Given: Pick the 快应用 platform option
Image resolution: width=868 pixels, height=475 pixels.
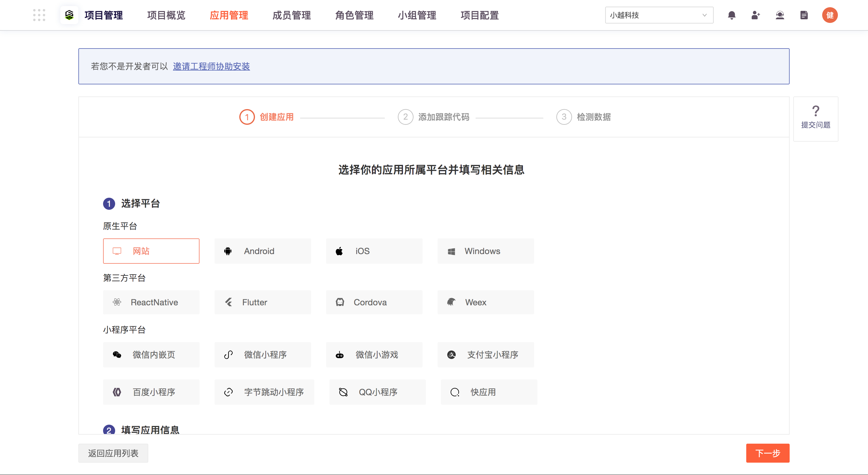Looking at the screenshot, I should 489,392.
